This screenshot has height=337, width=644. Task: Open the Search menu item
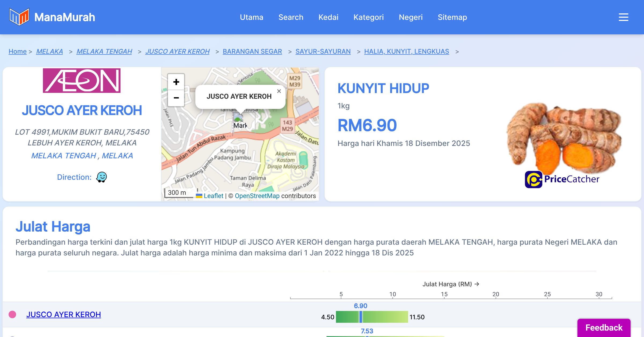click(x=291, y=17)
